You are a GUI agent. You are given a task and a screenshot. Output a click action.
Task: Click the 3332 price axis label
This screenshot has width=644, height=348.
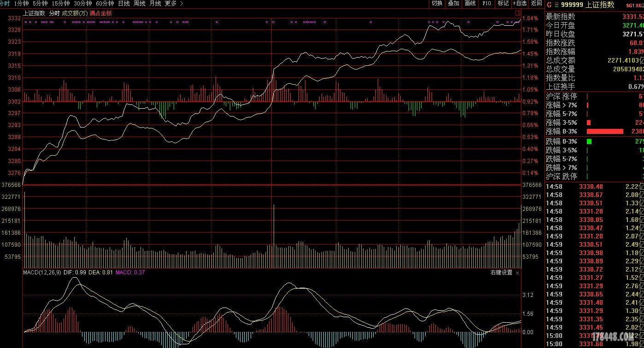pyautogui.click(x=15, y=18)
